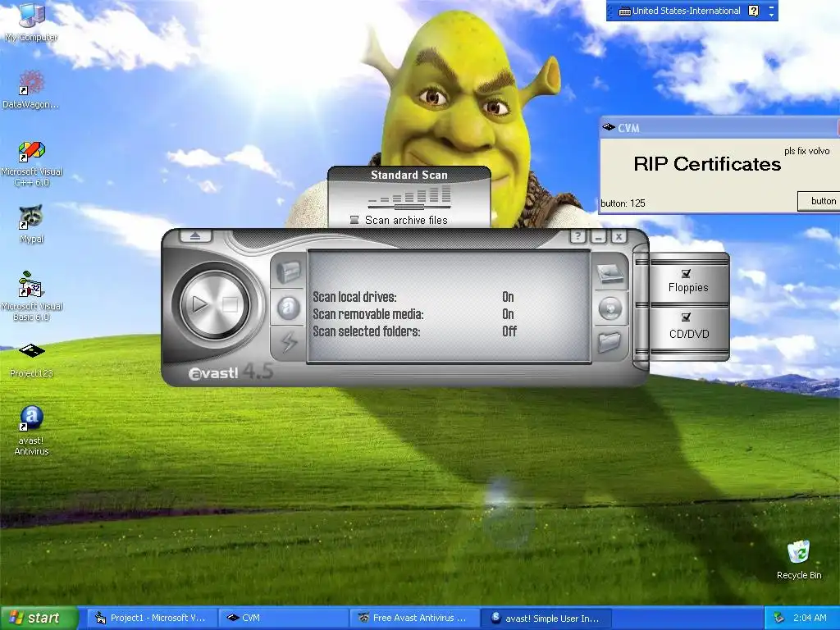Stop scanning with the square stop button
The height and width of the screenshot is (630, 840).
pos(230,305)
